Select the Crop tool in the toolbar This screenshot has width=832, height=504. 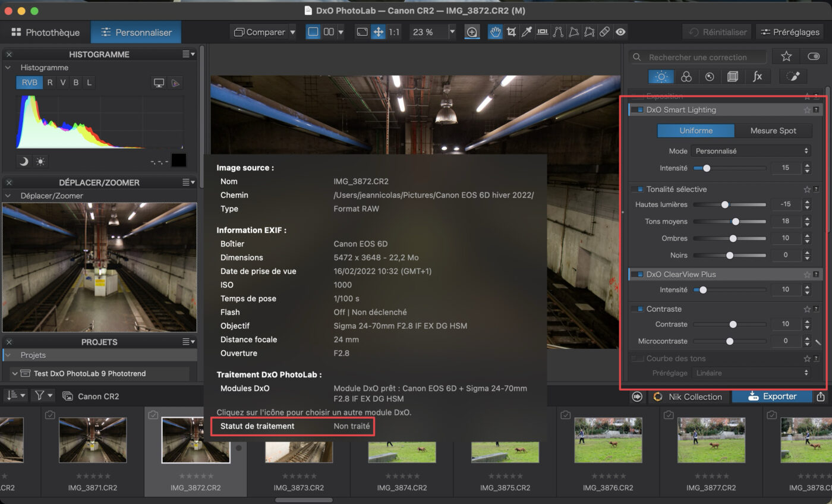click(511, 32)
